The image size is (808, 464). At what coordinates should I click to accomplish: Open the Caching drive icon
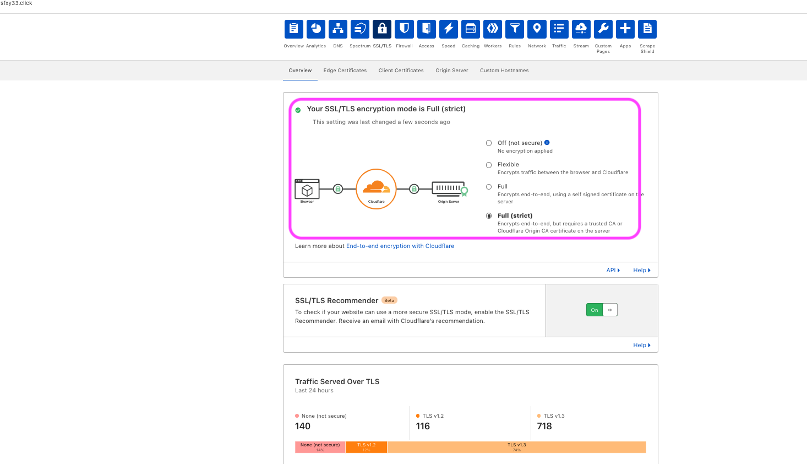[470, 29]
